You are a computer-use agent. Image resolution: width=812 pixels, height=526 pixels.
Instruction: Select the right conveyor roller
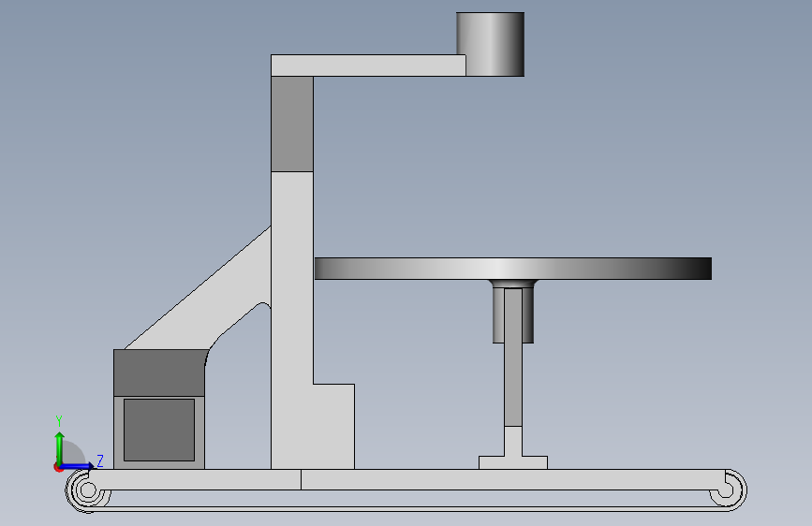click(726, 489)
